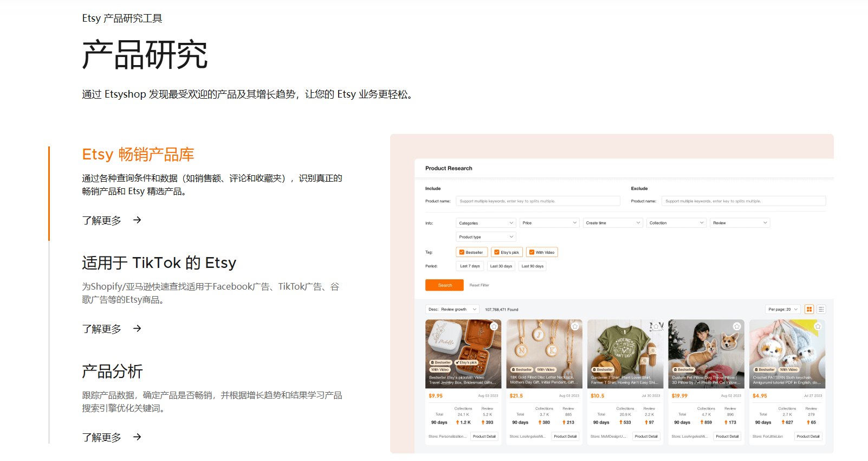Image resolution: width=868 pixels, height=461 pixels.
Task: Expand the Collection dropdown
Action: point(677,223)
